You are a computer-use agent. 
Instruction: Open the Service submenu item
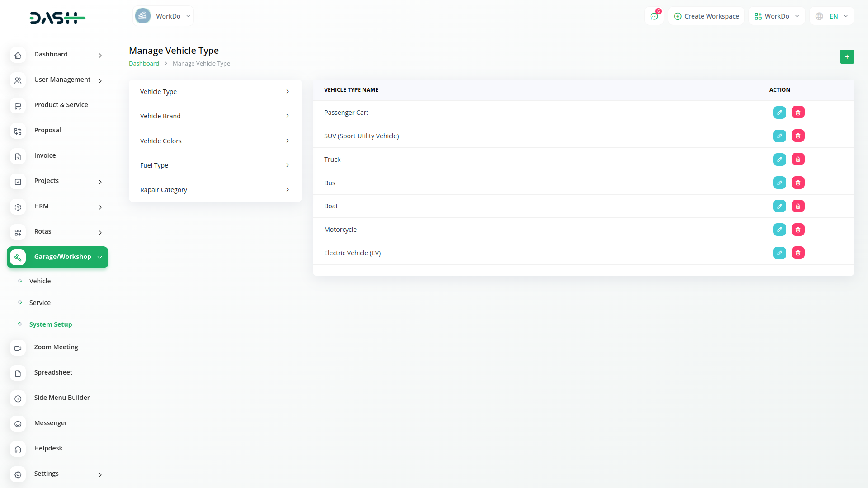(x=40, y=303)
